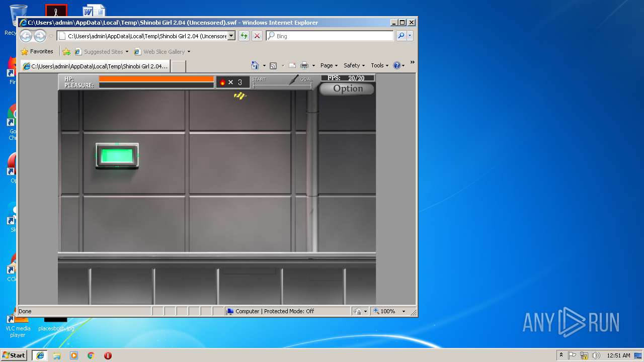Screen dimensions: 644x362
Task: Select the Shinobi Girl browser tab
Action: 95,66
